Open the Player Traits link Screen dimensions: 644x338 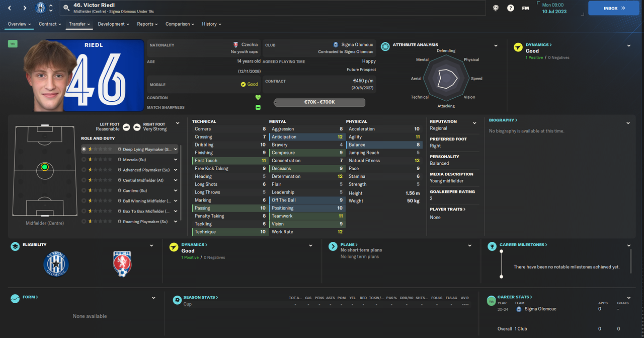[x=447, y=209]
